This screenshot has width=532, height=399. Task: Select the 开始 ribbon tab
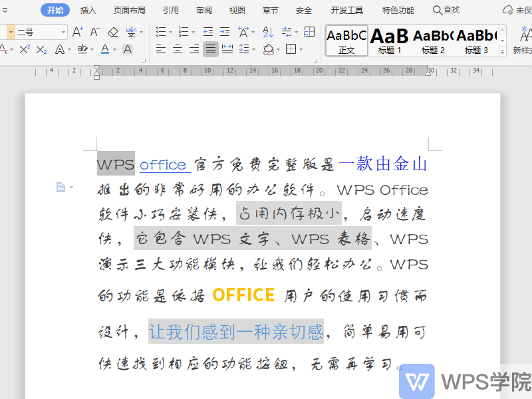[x=55, y=10]
